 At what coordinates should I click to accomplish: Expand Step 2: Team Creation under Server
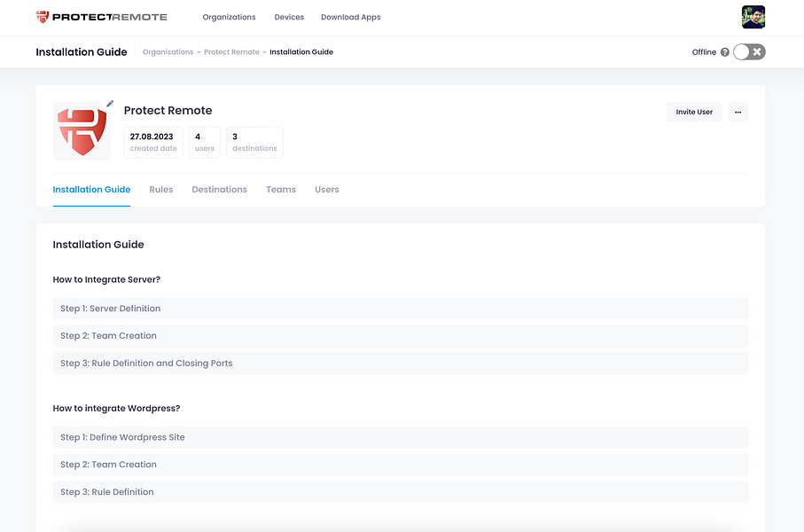click(401, 335)
